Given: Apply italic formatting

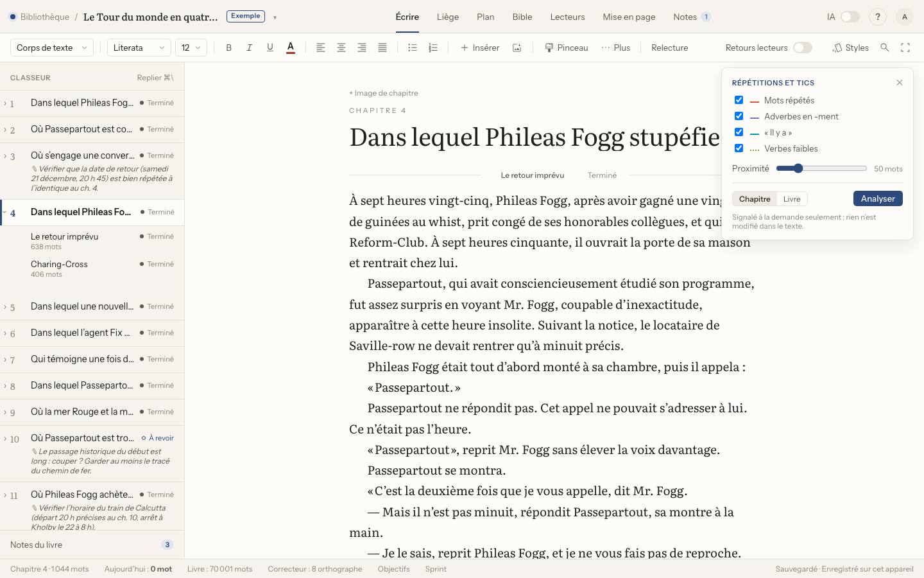Looking at the screenshot, I should pyautogui.click(x=250, y=48).
